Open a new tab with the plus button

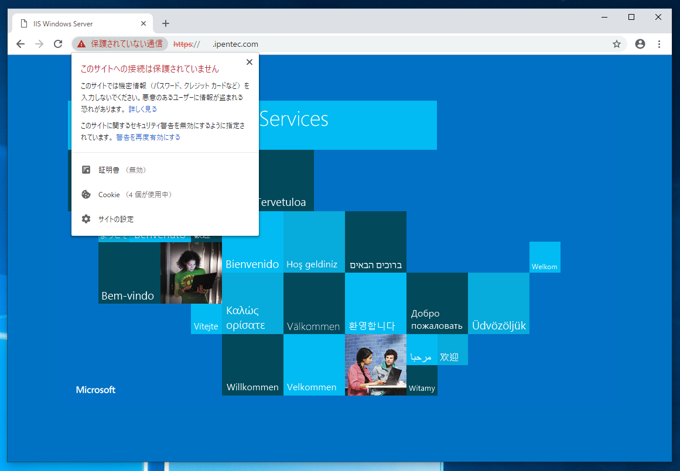point(165,23)
